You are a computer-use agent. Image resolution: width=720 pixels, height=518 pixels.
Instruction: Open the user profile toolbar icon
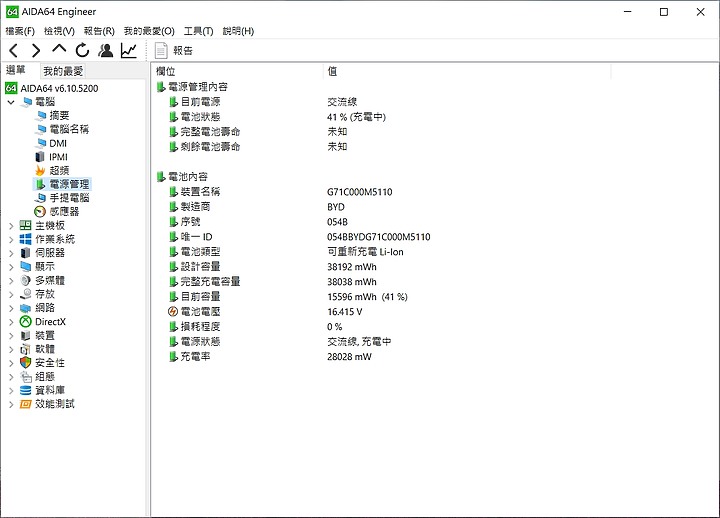(x=106, y=51)
